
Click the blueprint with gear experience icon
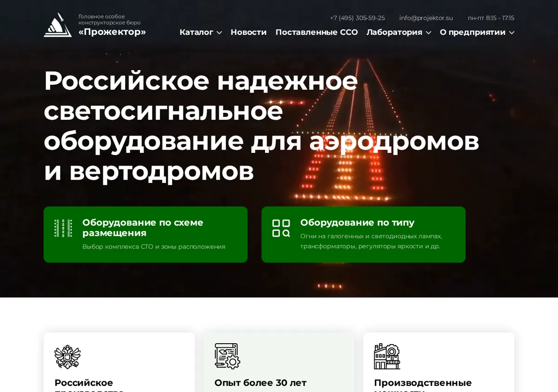tap(227, 356)
